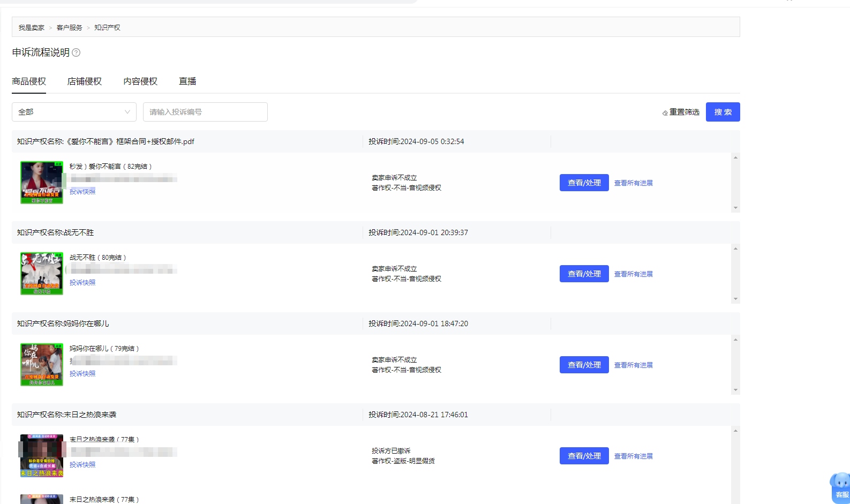
Task: Click scroll-up arrow in 末日之热浪来袭 complaint row
Action: [x=735, y=431]
